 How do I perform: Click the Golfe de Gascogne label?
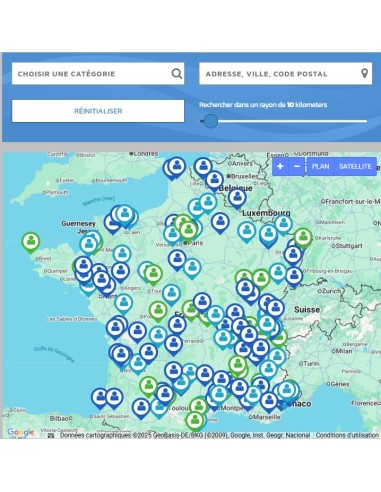point(54,354)
